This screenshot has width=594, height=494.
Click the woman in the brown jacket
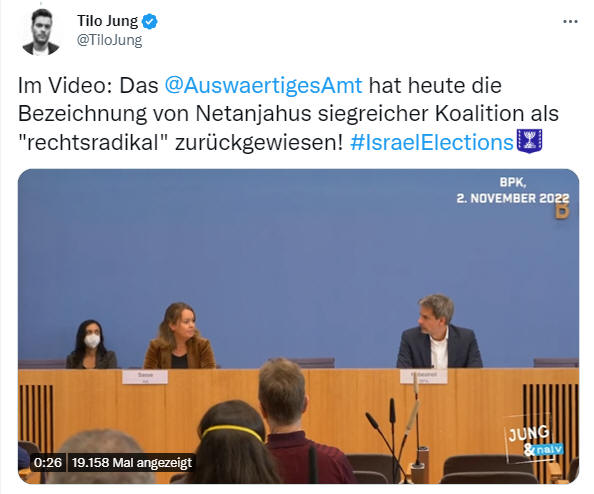(x=180, y=336)
